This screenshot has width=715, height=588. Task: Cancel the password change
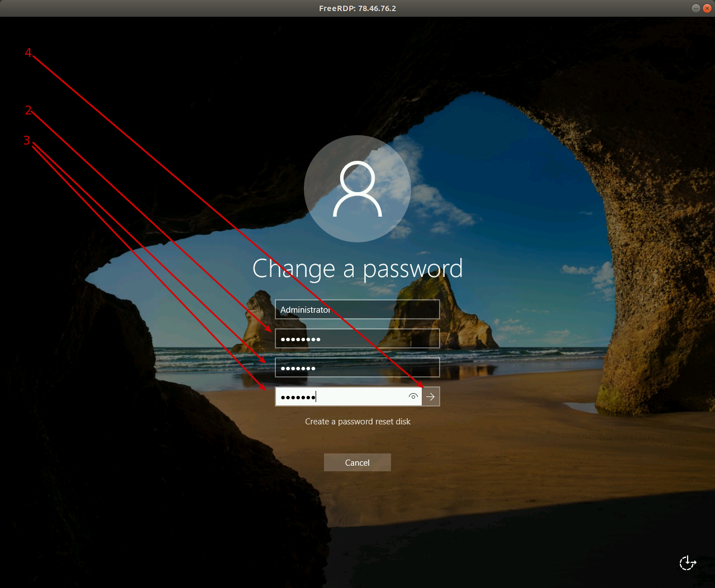[x=357, y=462]
